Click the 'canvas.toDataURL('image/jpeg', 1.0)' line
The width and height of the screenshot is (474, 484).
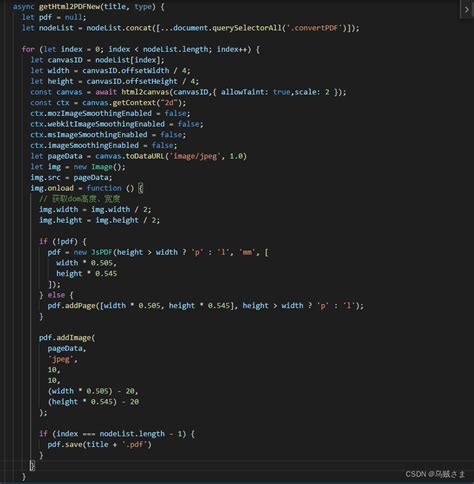click(139, 156)
